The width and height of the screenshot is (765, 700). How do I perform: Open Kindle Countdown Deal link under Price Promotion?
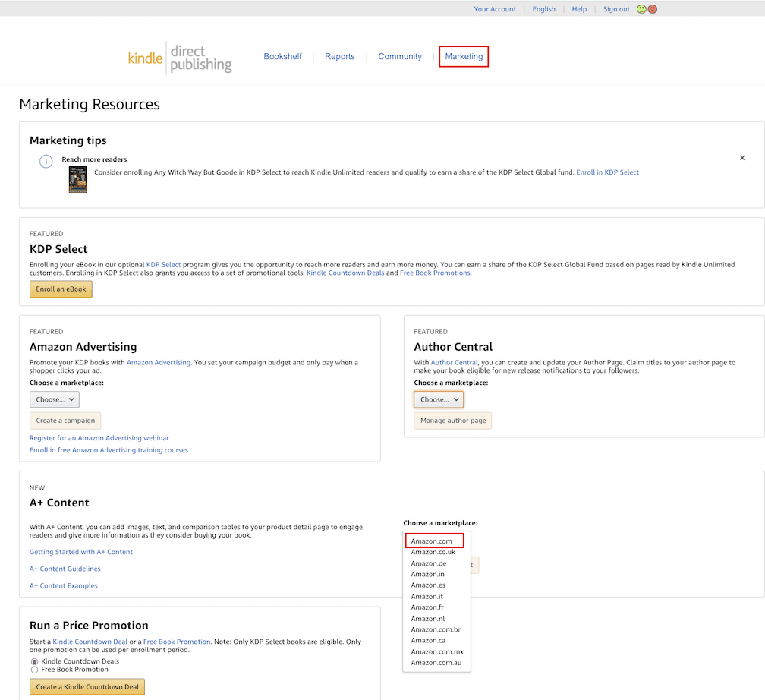click(x=90, y=642)
